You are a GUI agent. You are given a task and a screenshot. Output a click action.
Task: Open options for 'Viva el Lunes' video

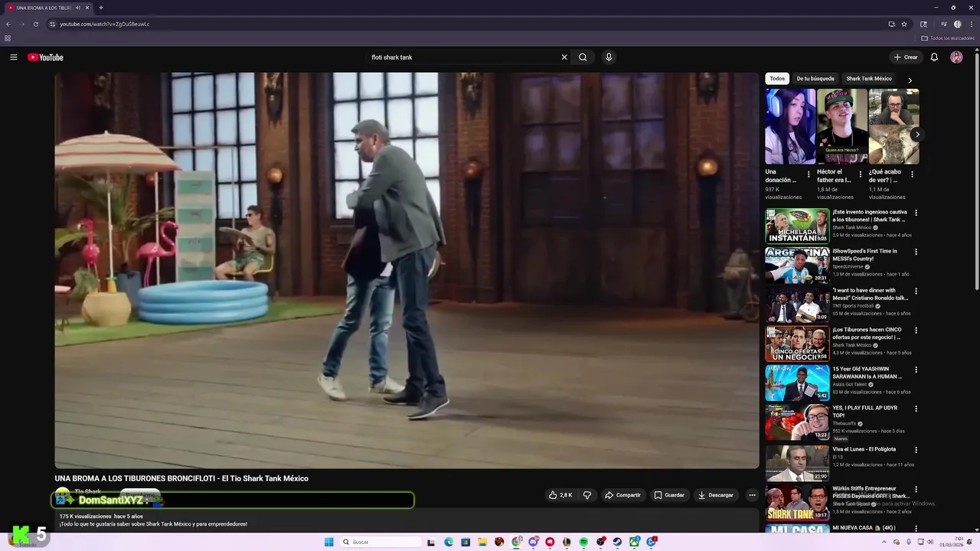point(916,450)
